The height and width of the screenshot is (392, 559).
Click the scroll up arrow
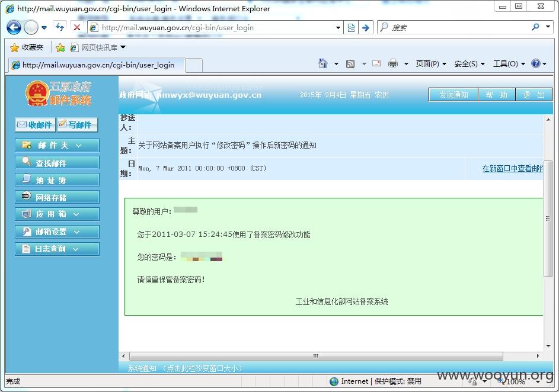548,120
